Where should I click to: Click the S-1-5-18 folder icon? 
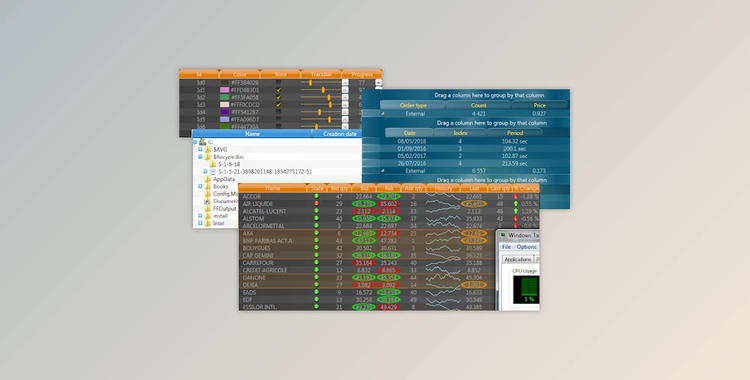[213, 164]
